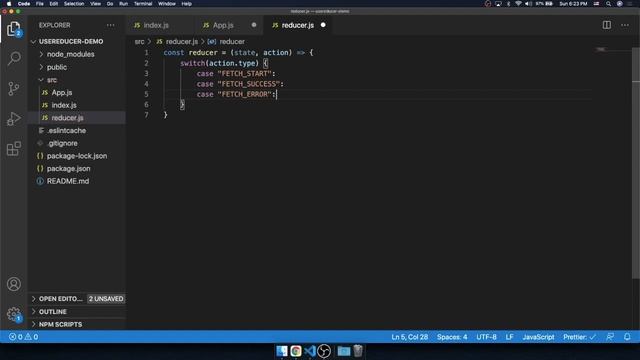Change end of line sequence LF
This screenshot has width=640, height=360.
(509, 337)
